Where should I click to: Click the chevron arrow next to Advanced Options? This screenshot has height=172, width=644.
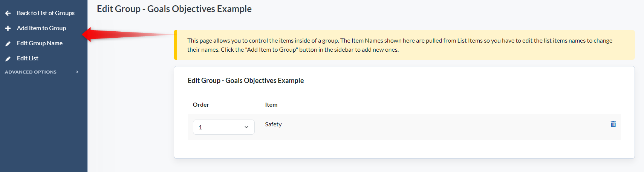pyautogui.click(x=77, y=72)
